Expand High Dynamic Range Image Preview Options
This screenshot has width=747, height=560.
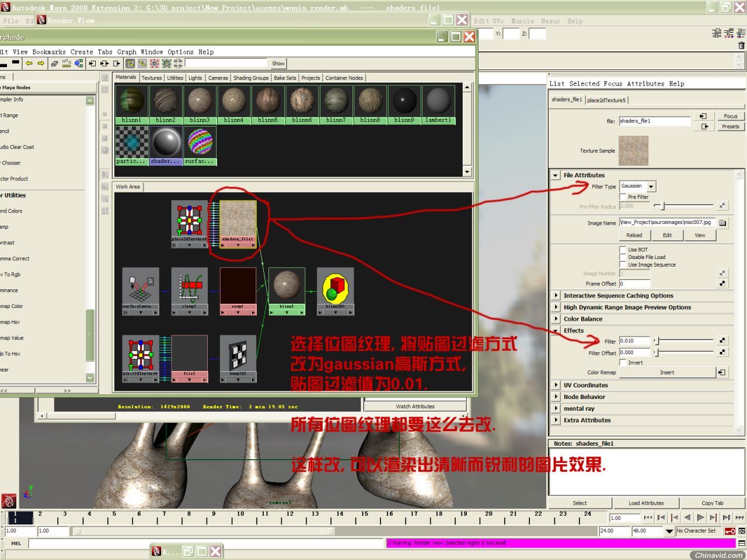tap(556, 307)
